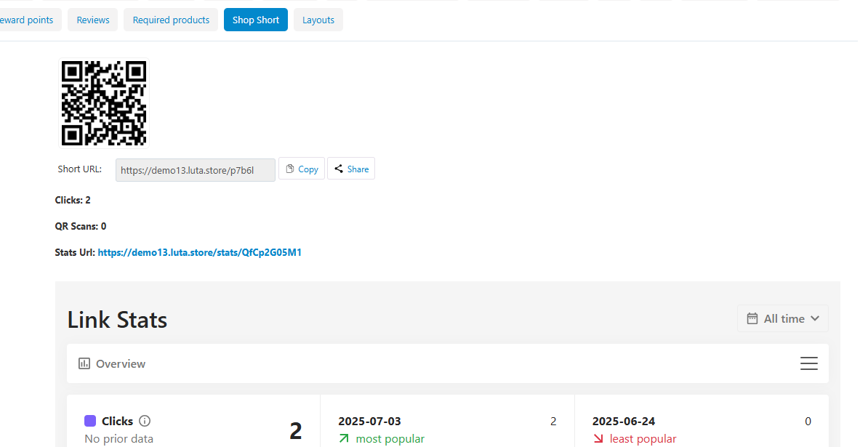868x447 pixels.
Task: Click the red least popular arrow icon
Action: coord(598,439)
